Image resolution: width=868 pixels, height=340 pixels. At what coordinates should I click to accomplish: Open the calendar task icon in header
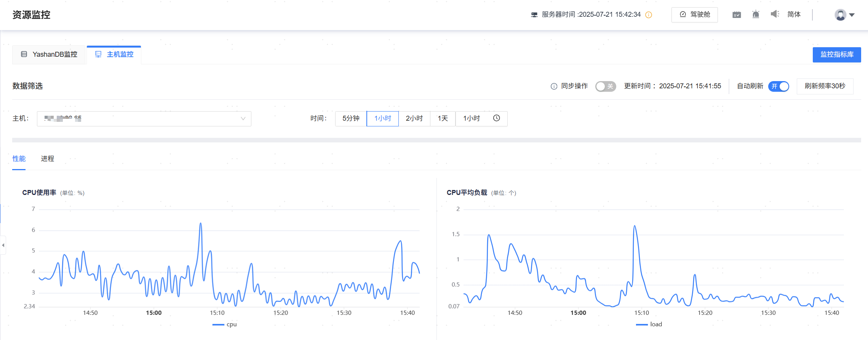click(x=737, y=14)
